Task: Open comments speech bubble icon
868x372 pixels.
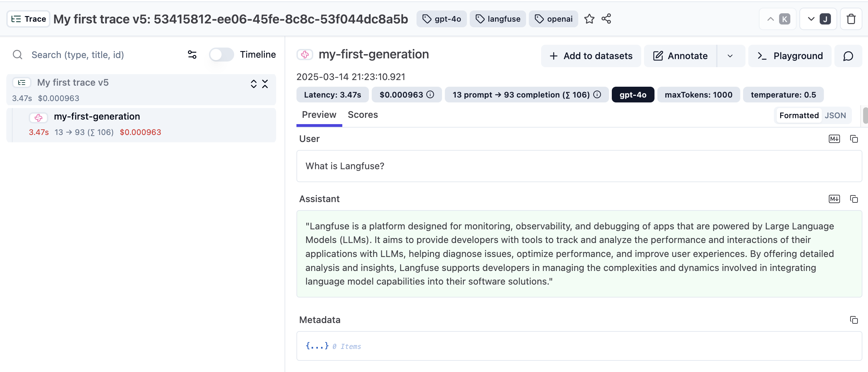Action: coord(848,56)
